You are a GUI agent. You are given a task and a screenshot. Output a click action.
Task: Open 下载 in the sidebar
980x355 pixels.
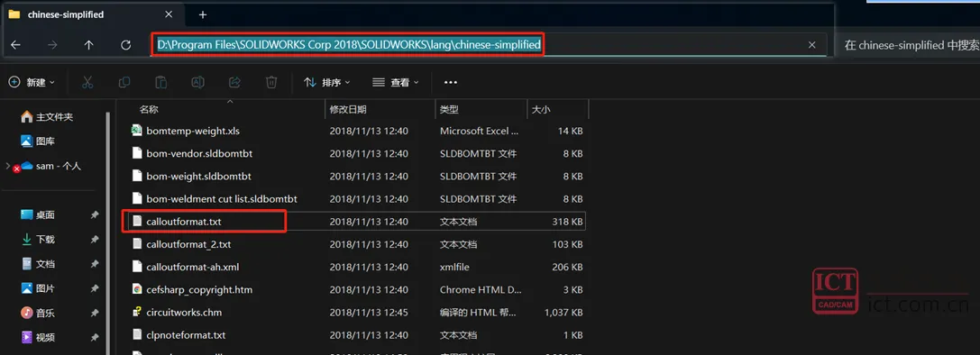(x=45, y=240)
